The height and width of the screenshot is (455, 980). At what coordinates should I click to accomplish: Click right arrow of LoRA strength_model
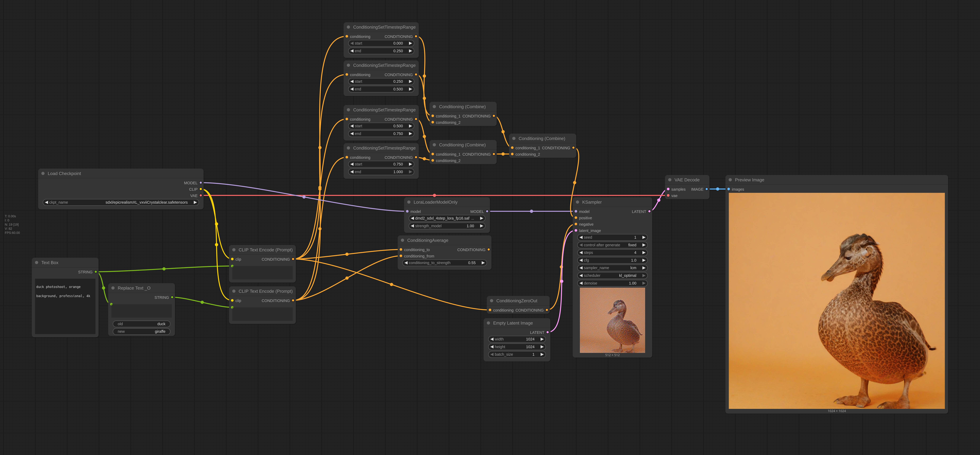click(x=482, y=226)
